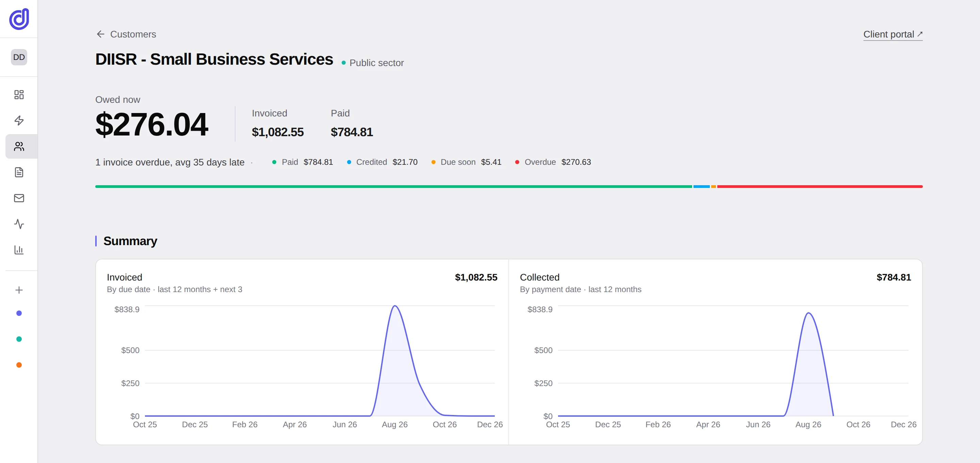Open the bar chart reports icon
980x463 pixels.
(19, 250)
